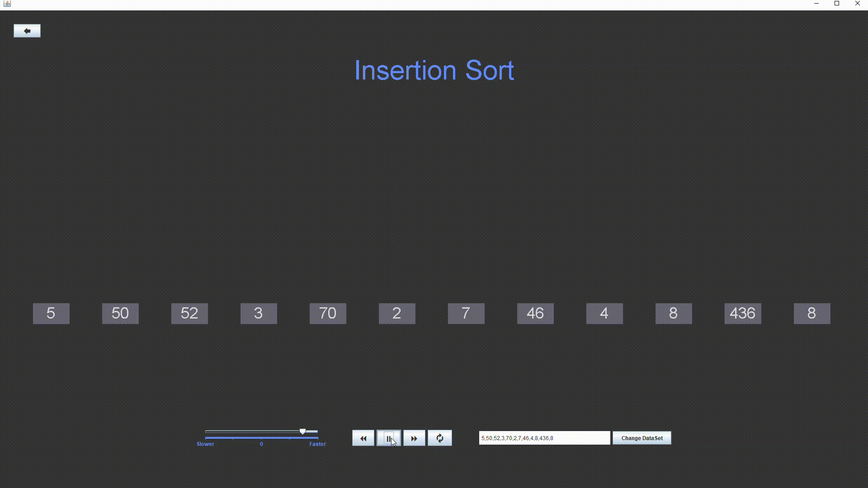Enable fast forward playback mode
The width and height of the screenshot is (868, 488).
(x=414, y=438)
